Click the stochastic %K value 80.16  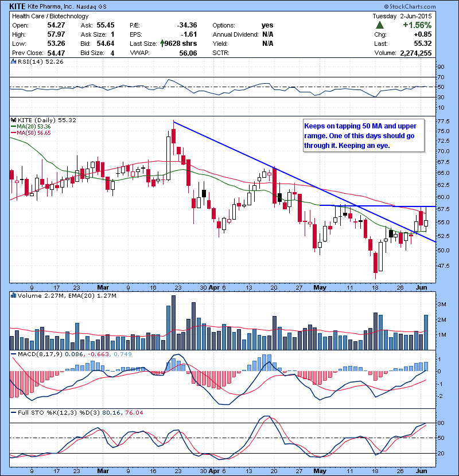(111, 412)
